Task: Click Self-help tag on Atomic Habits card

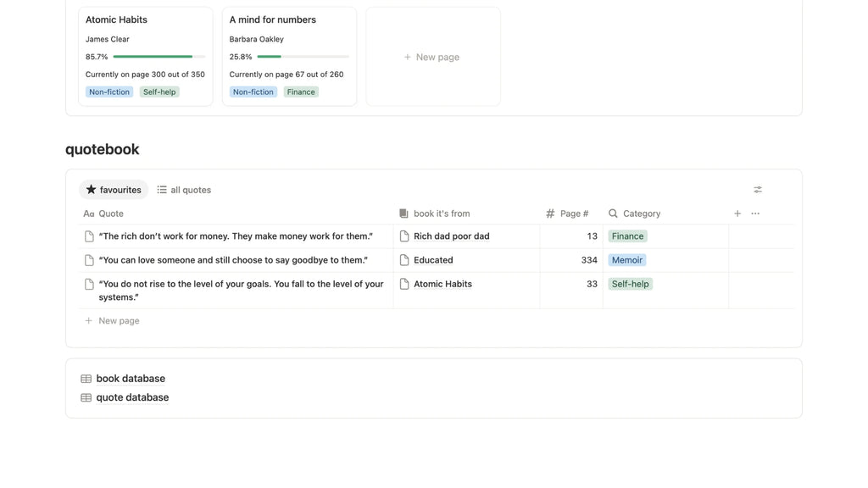Action: [159, 91]
